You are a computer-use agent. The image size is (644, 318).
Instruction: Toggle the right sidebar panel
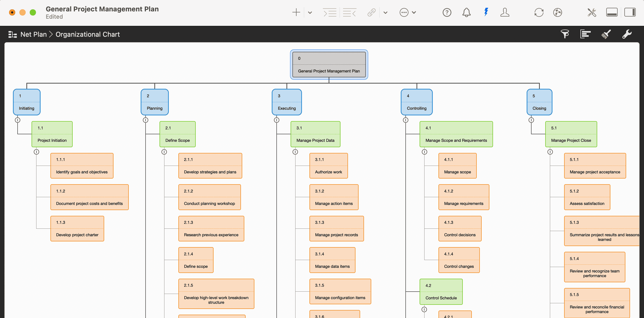630,12
